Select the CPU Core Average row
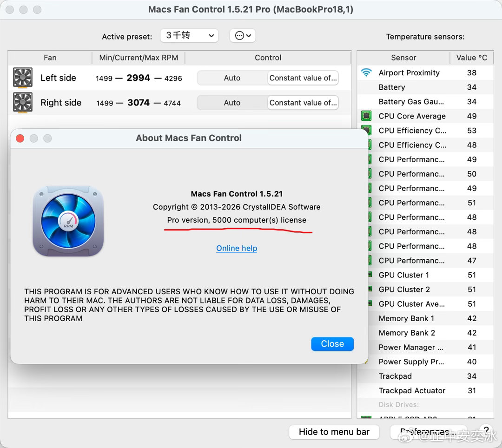 point(425,116)
